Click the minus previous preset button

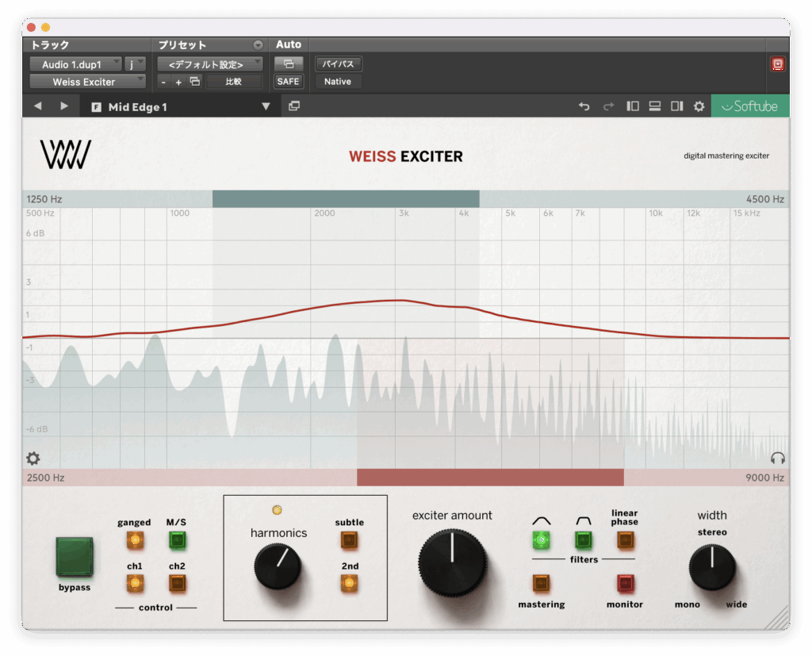tap(163, 82)
